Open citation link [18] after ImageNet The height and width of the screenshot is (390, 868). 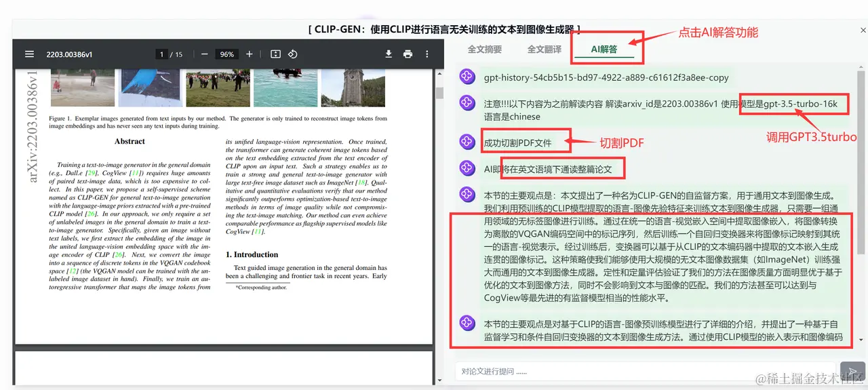[361, 182]
